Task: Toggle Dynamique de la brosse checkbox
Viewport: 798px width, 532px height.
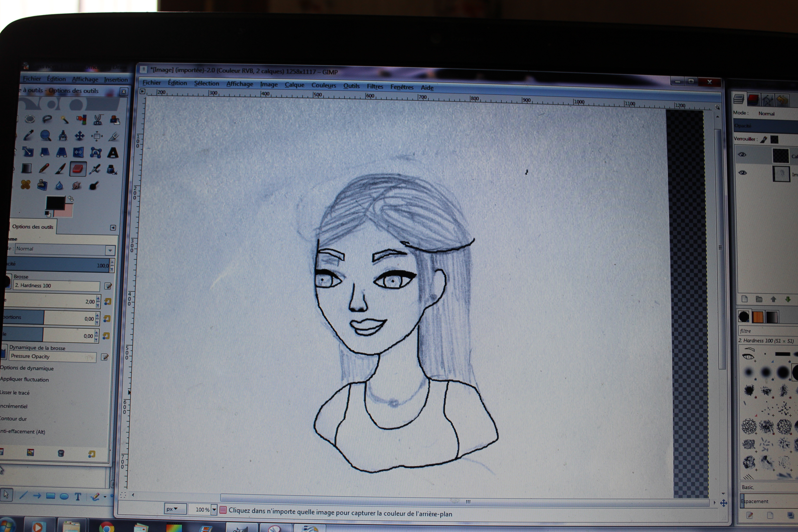Action: 3,352
